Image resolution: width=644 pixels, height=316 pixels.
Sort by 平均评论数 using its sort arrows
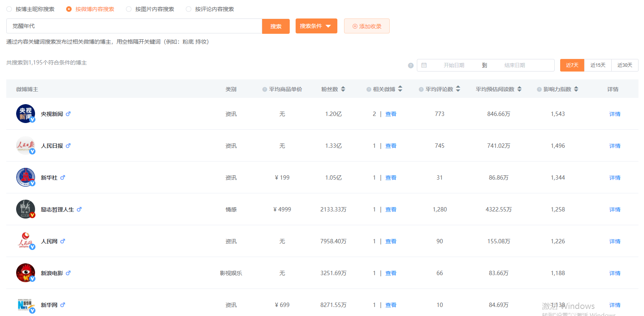tap(458, 89)
